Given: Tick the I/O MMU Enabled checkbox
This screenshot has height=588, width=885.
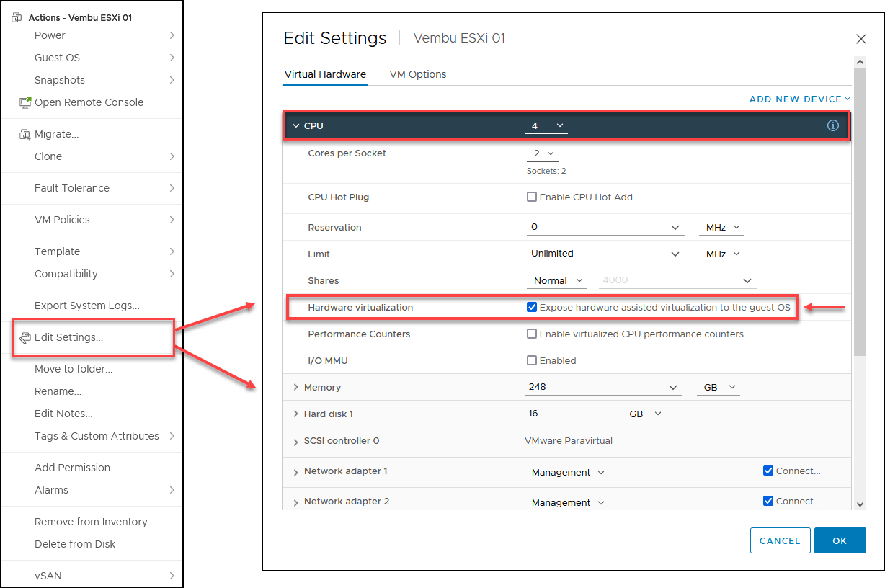Looking at the screenshot, I should pyautogui.click(x=532, y=360).
